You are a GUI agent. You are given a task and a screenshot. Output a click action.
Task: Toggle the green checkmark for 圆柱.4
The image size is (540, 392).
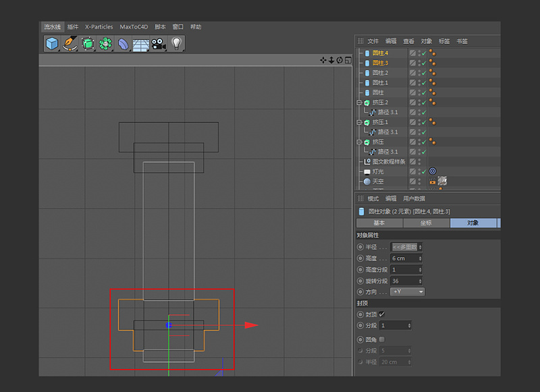(424, 53)
